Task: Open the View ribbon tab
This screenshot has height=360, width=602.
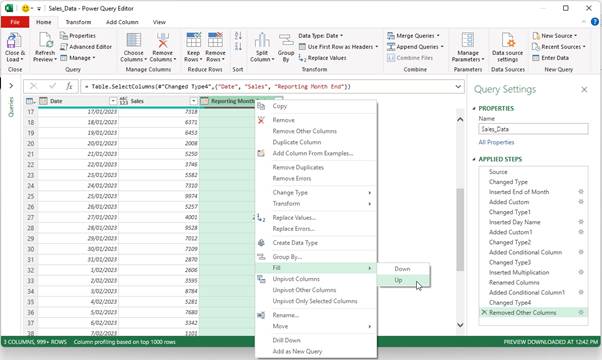Action: 159,22
